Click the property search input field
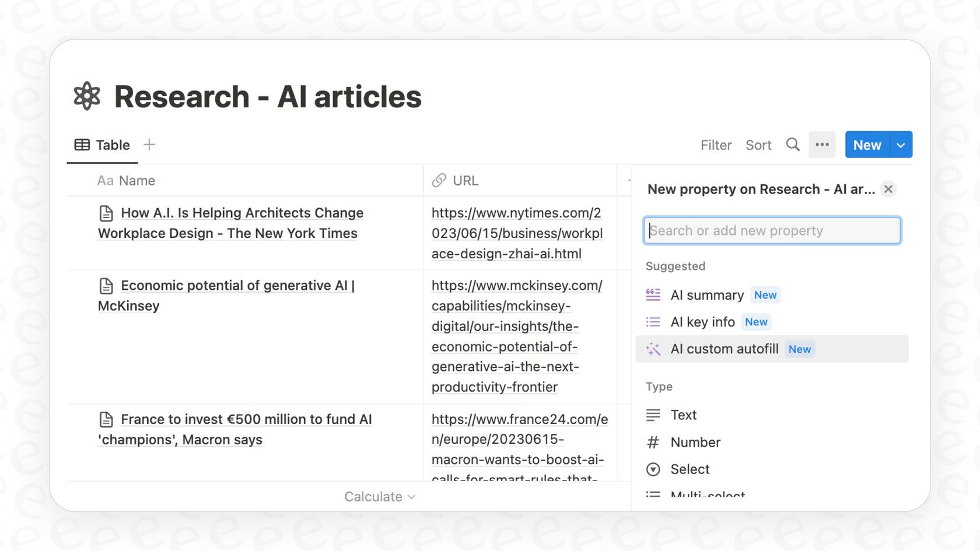The image size is (980, 551). 771,230
